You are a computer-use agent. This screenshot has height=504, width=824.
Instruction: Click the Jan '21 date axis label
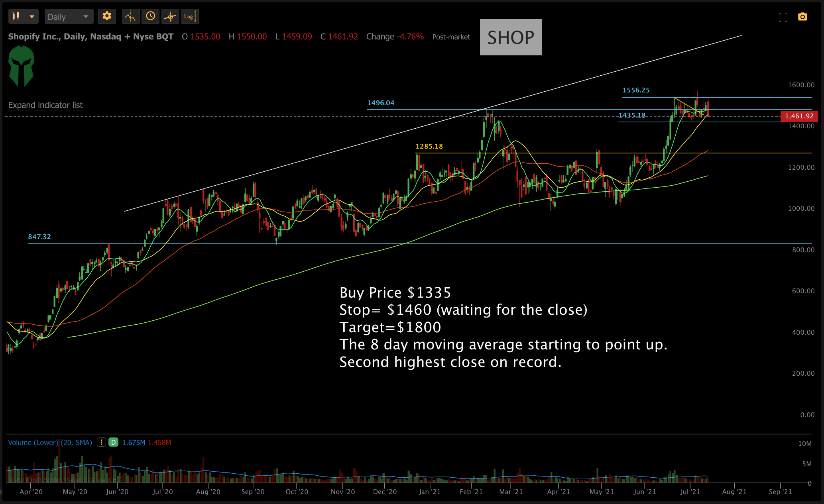pyautogui.click(x=430, y=492)
